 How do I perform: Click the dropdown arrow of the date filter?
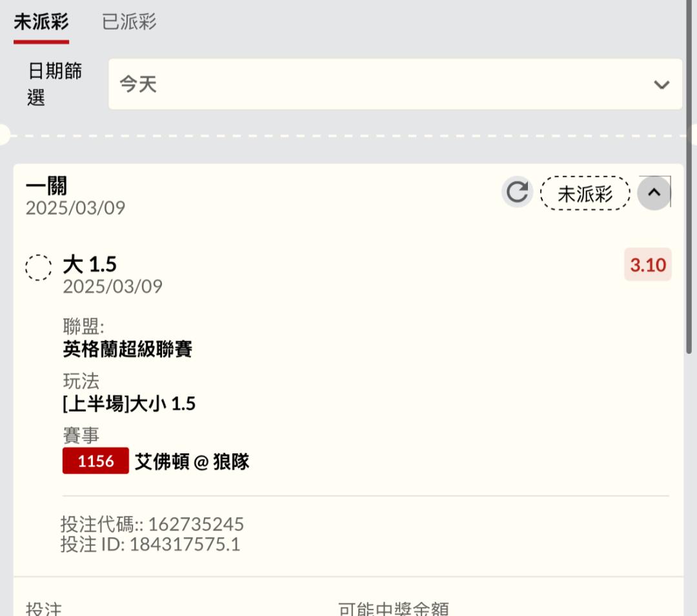point(662,85)
